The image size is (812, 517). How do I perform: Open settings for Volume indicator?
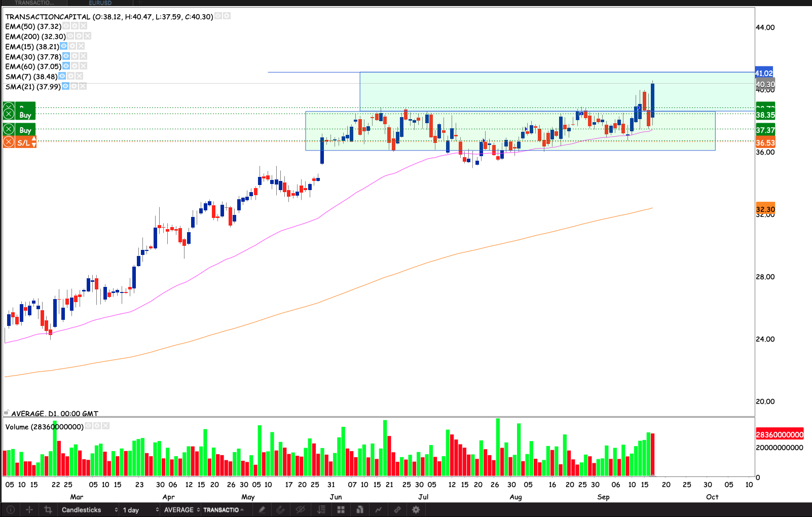tap(97, 426)
